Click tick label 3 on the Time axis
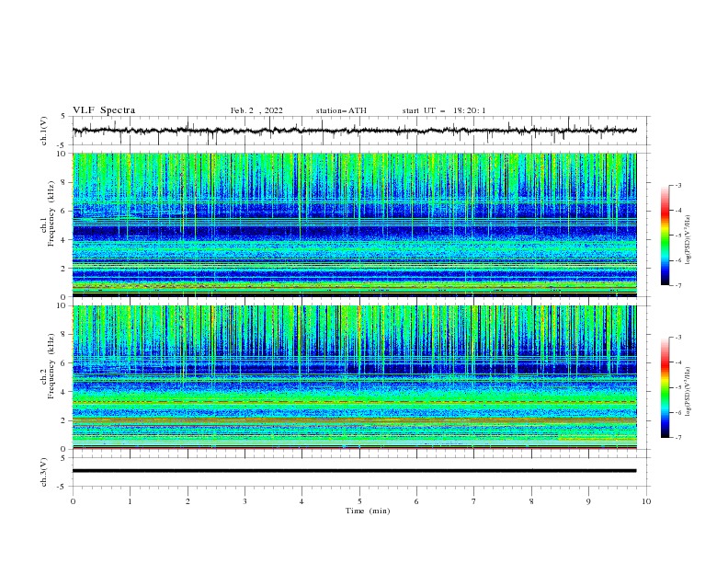This screenshot has width=728, height=563. coord(245,501)
